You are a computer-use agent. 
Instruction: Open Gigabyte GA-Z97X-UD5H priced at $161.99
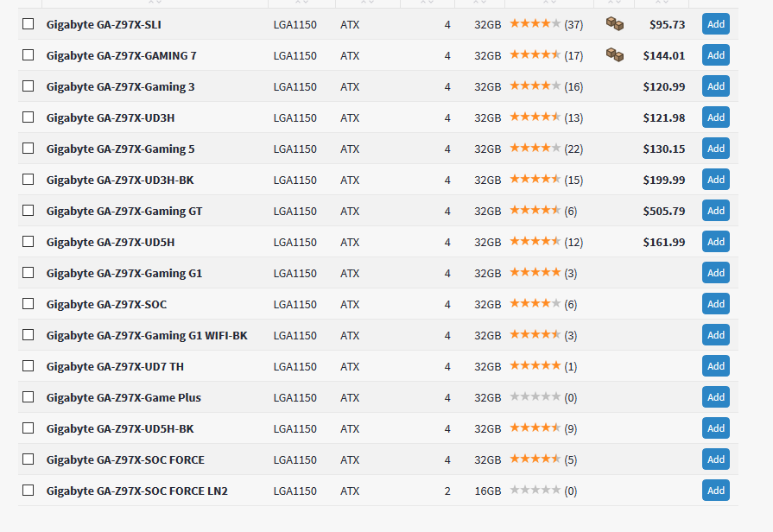[111, 242]
